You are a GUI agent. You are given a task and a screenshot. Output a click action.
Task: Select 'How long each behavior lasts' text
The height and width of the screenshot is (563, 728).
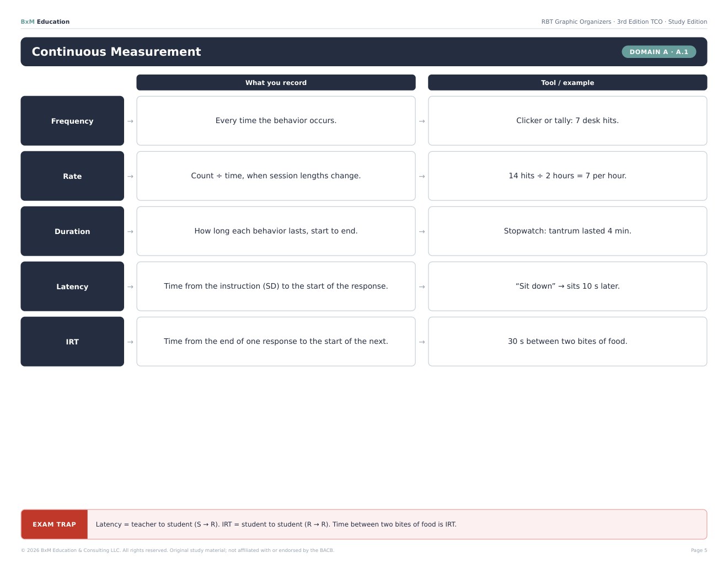276,231
